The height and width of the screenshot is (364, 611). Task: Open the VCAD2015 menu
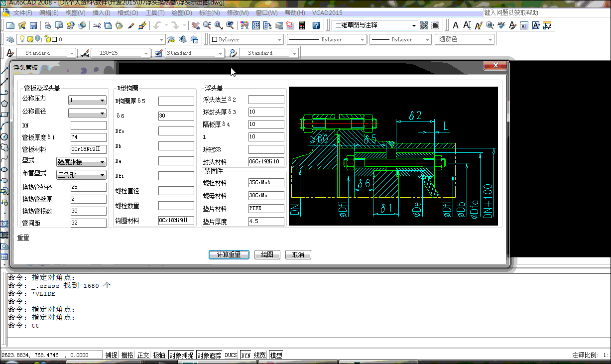point(327,12)
